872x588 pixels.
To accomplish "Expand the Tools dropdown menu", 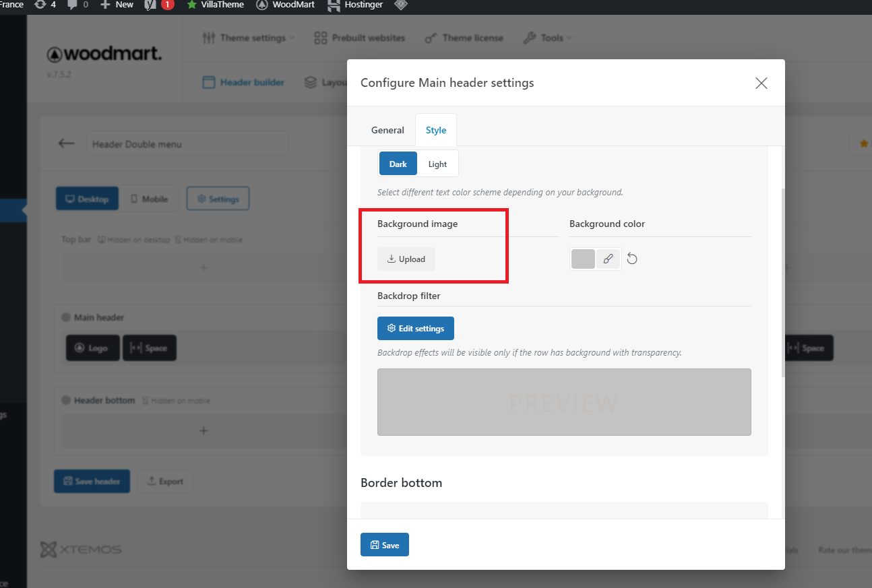I will click(548, 38).
